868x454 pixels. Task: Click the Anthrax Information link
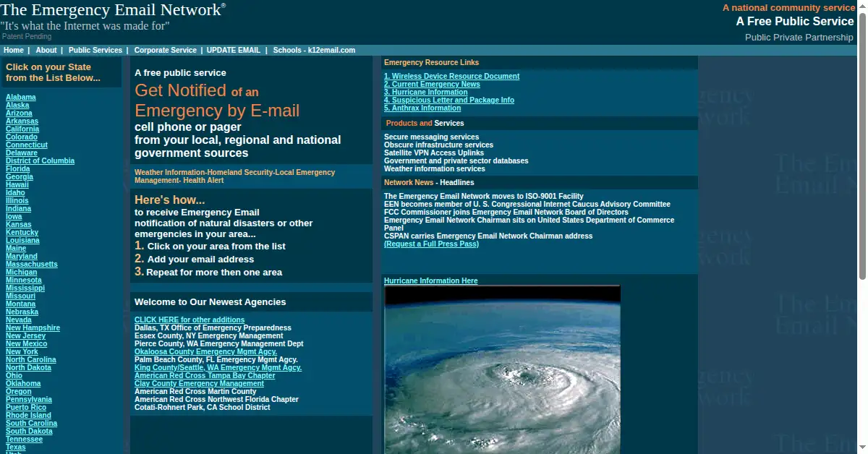click(x=422, y=108)
